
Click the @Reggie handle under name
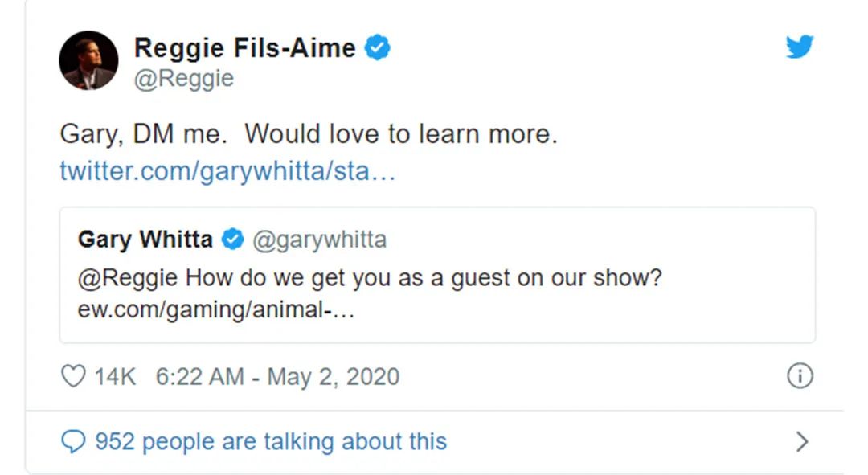tap(183, 79)
